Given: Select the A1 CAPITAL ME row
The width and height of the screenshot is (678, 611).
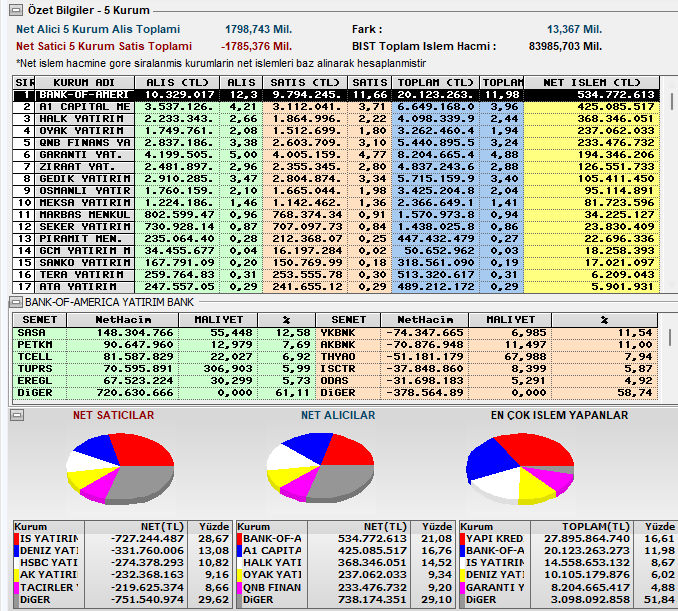Looking at the screenshot, I should pyautogui.click(x=336, y=107).
